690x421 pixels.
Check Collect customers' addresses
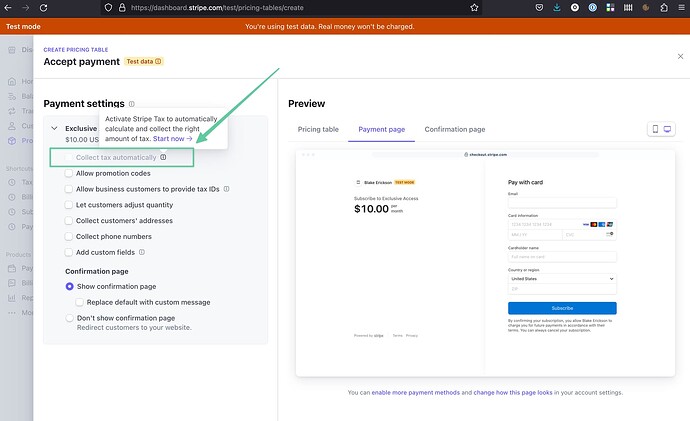click(69, 221)
